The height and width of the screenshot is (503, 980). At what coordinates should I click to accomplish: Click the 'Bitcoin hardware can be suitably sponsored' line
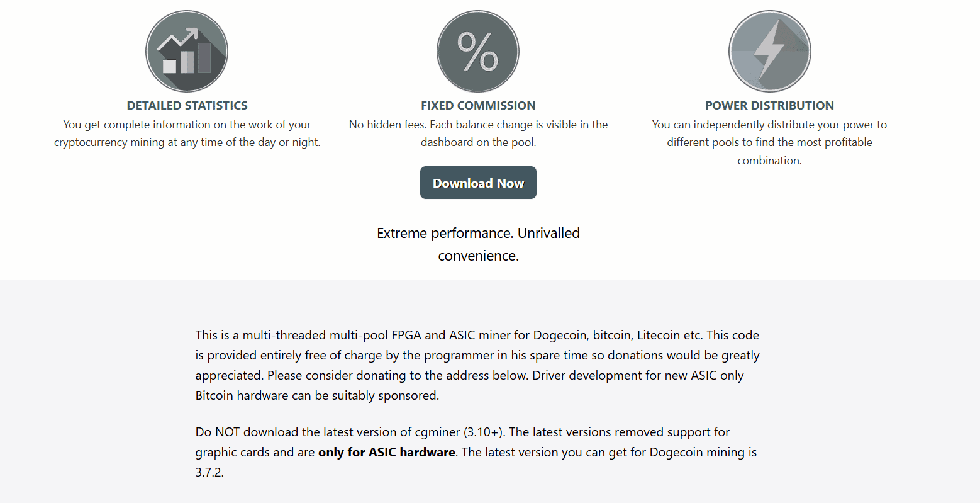pyautogui.click(x=317, y=396)
